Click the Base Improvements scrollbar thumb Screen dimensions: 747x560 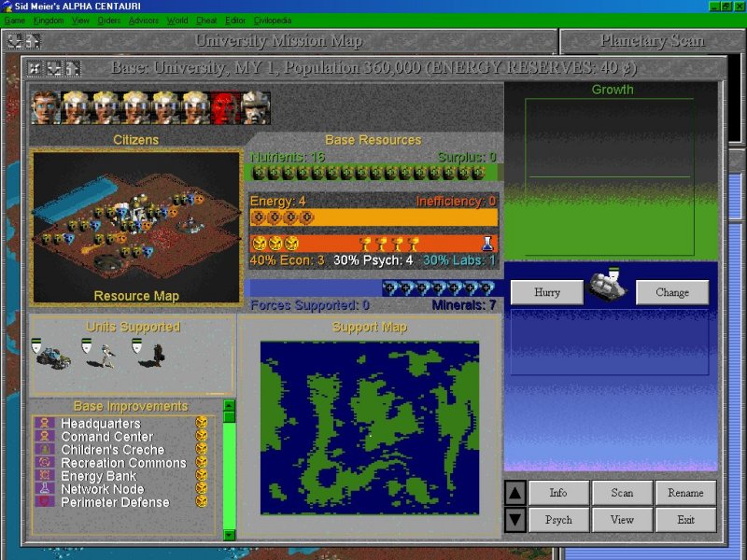(x=229, y=417)
